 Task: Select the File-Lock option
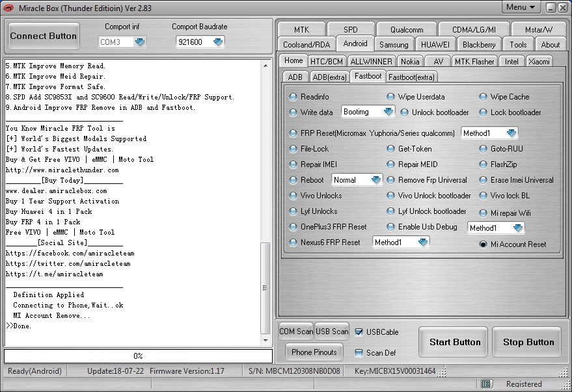pos(293,149)
